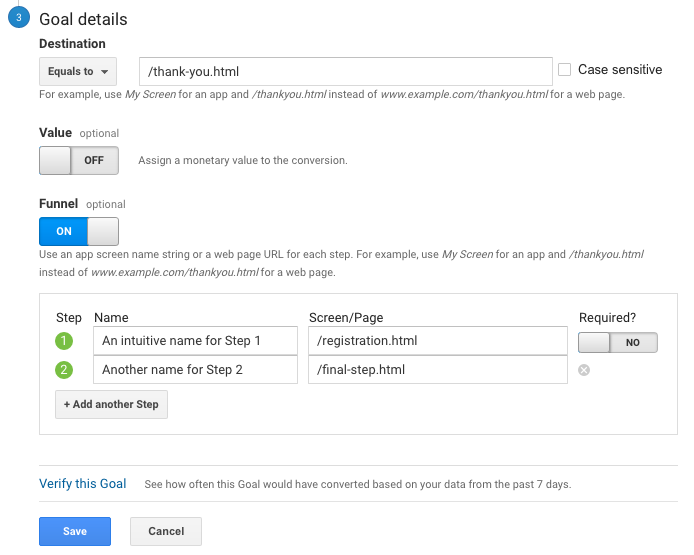Toggle the Required switch for Step 1
694x555 pixels.
point(617,342)
